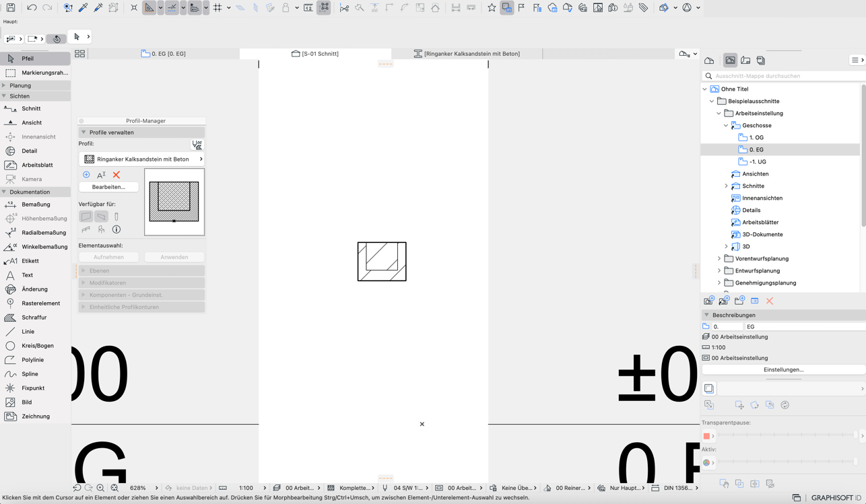
Task: Switch to the 0. EG floor plan tab
Action: click(x=164, y=54)
